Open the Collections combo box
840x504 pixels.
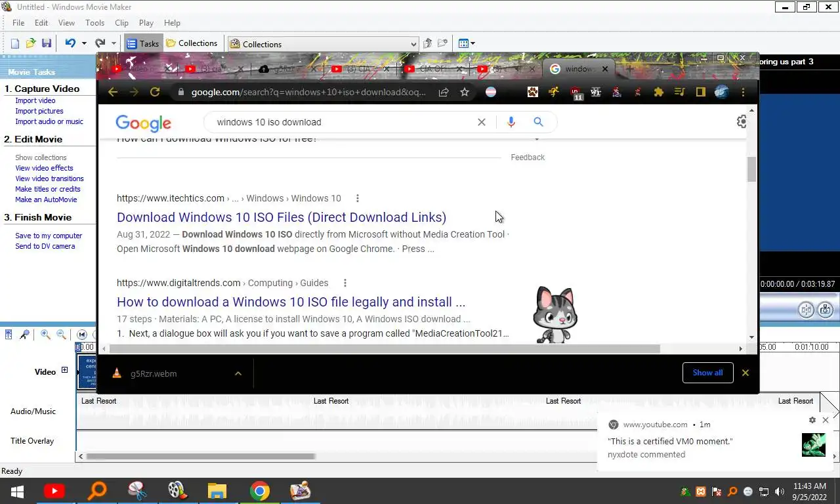(x=323, y=44)
